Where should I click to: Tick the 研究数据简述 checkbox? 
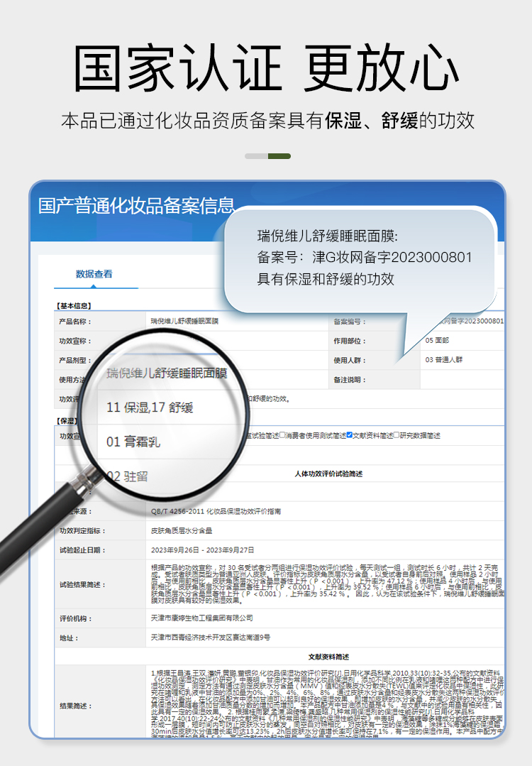(397, 434)
